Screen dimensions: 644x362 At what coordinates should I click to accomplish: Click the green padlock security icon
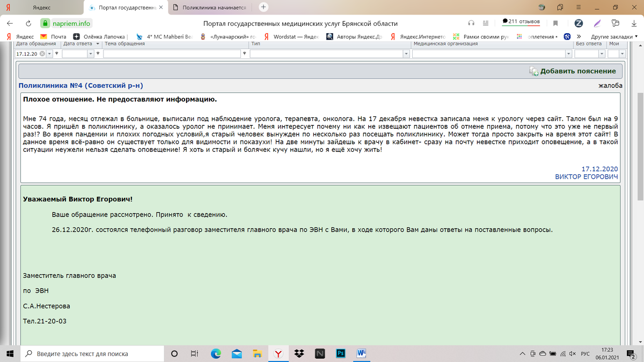pos(46,24)
